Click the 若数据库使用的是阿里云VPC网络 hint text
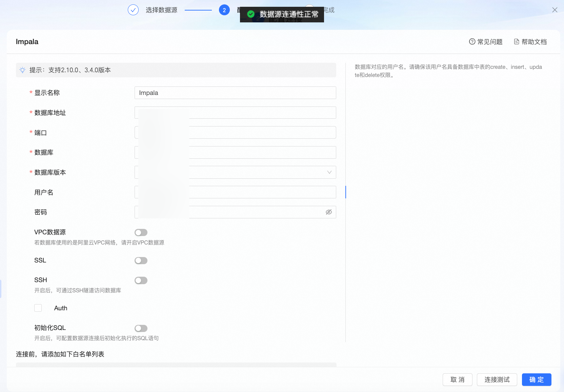Viewport: 564px width, 392px height. click(99, 243)
